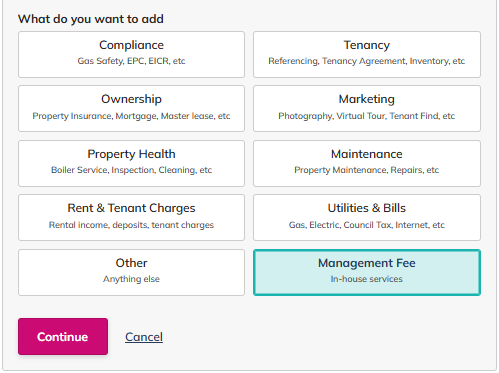Viewport: 499px width, 373px height.
Task: Select the Compliance category card
Action: coord(131,54)
